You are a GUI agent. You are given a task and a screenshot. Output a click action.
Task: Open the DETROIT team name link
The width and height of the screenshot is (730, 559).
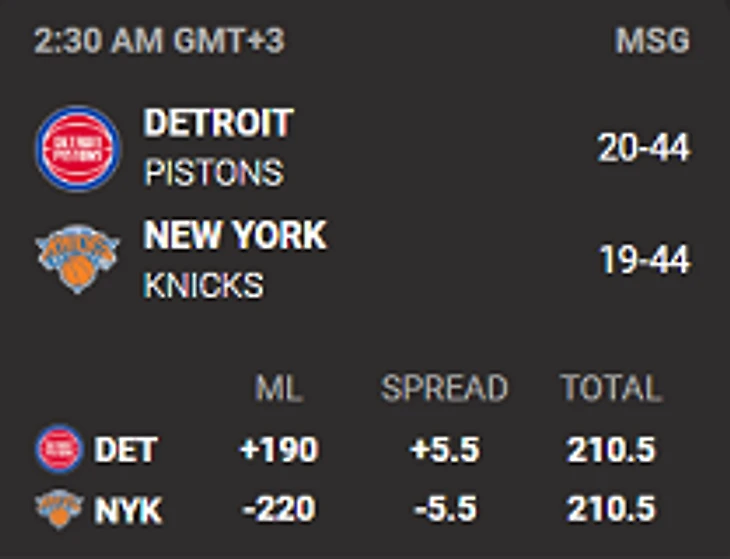coord(218,123)
